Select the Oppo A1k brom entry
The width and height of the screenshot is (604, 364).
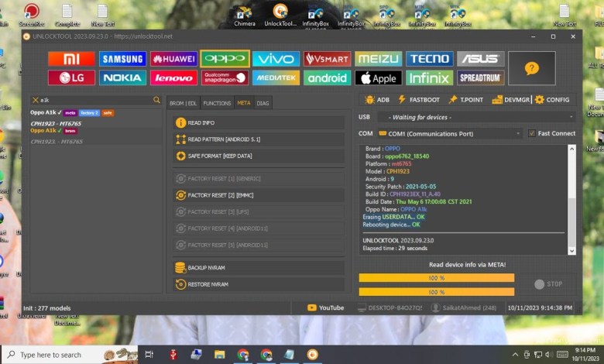[x=95, y=136]
